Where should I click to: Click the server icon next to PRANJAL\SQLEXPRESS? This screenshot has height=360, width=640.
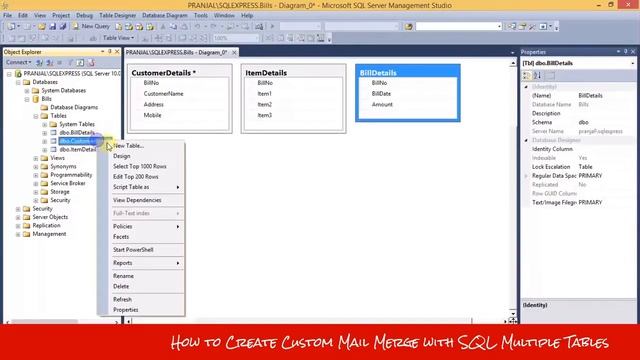coord(18,73)
